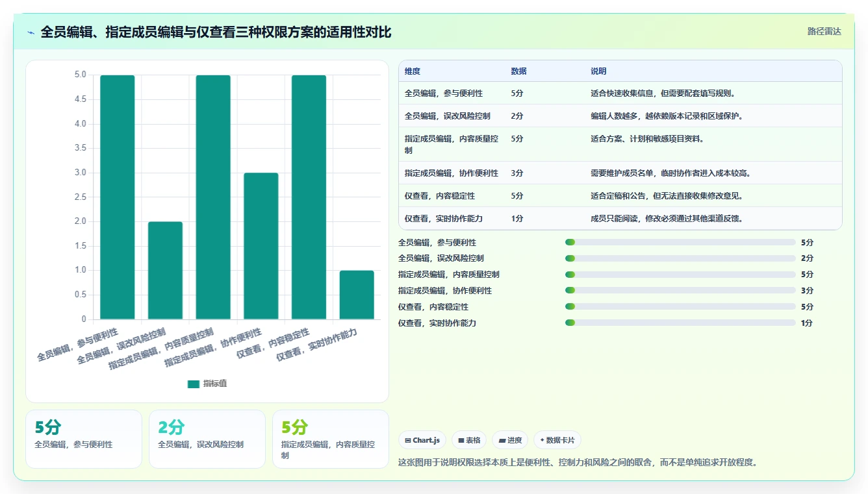Click the x-axis label 全员编辑，参与便利性
Viewport: 868px width, 494px height.
78,344
